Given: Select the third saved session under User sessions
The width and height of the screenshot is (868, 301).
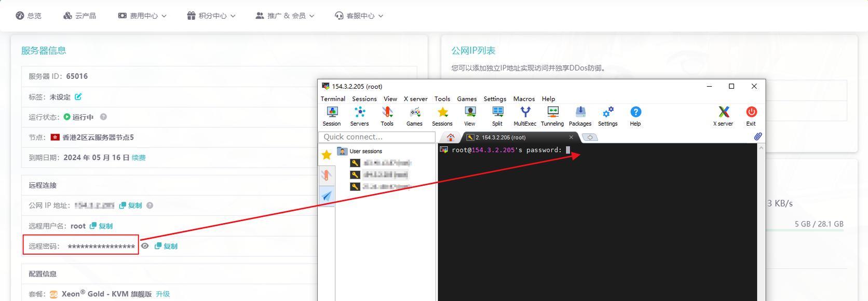Looking at the screenshot, I should pos(381,187).
